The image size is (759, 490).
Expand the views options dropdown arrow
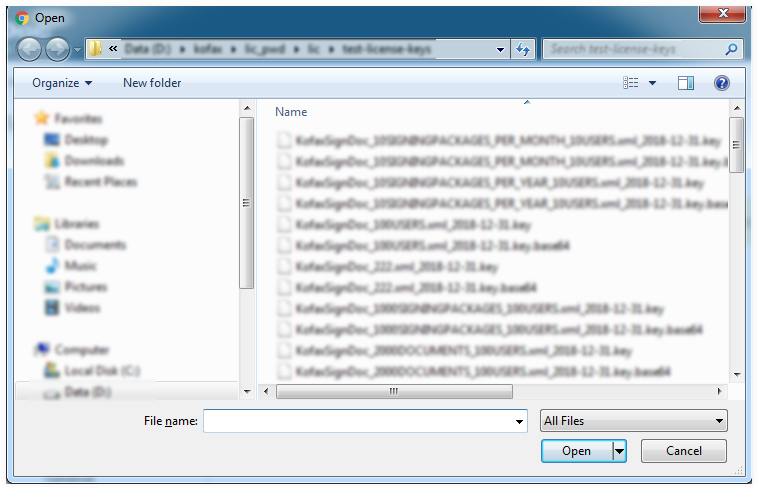(x=653, y=84)
